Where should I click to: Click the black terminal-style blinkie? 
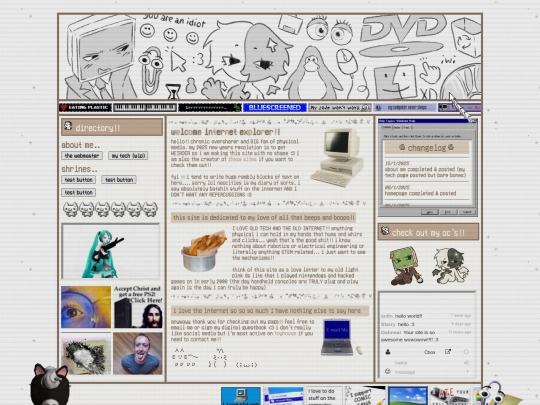point(210,107)
